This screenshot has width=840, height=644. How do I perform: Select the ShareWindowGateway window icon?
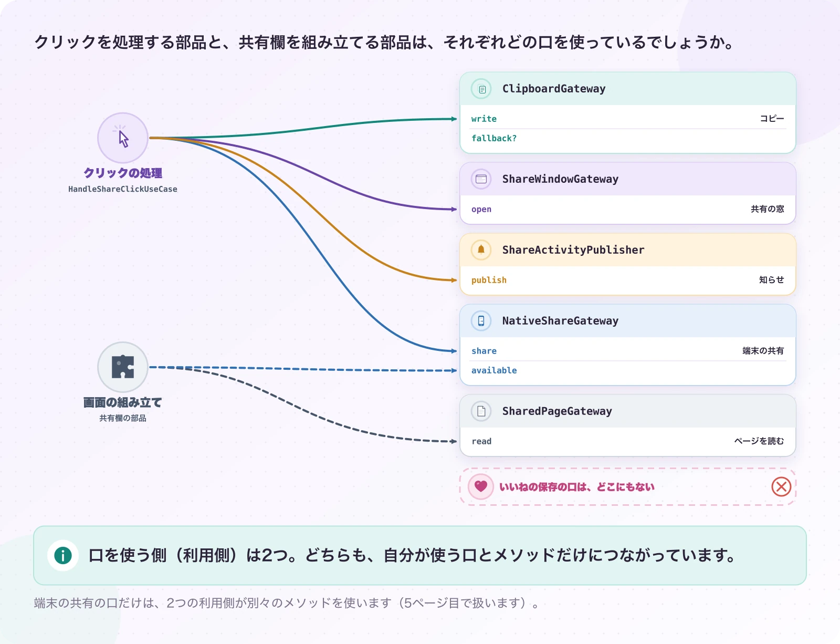481,179
